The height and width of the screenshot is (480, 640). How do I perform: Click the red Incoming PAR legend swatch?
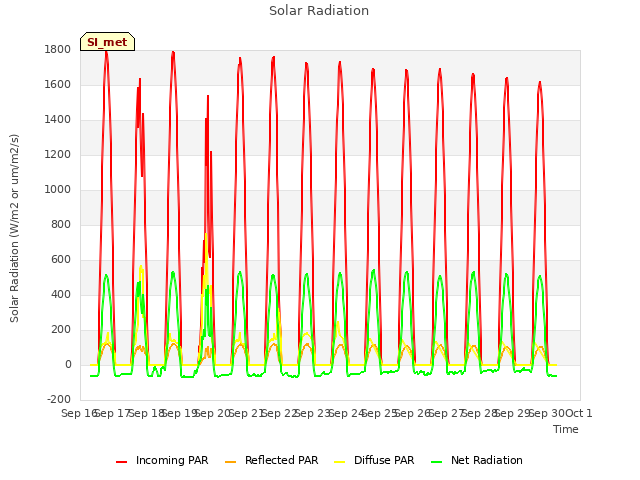(x=122, y=462)
